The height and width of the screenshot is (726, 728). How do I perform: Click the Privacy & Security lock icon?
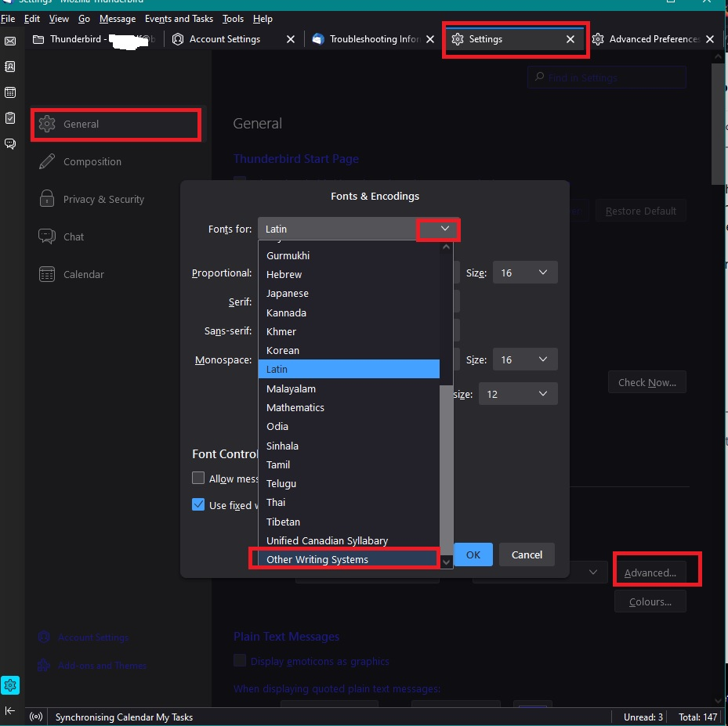[x=47, y=199]
